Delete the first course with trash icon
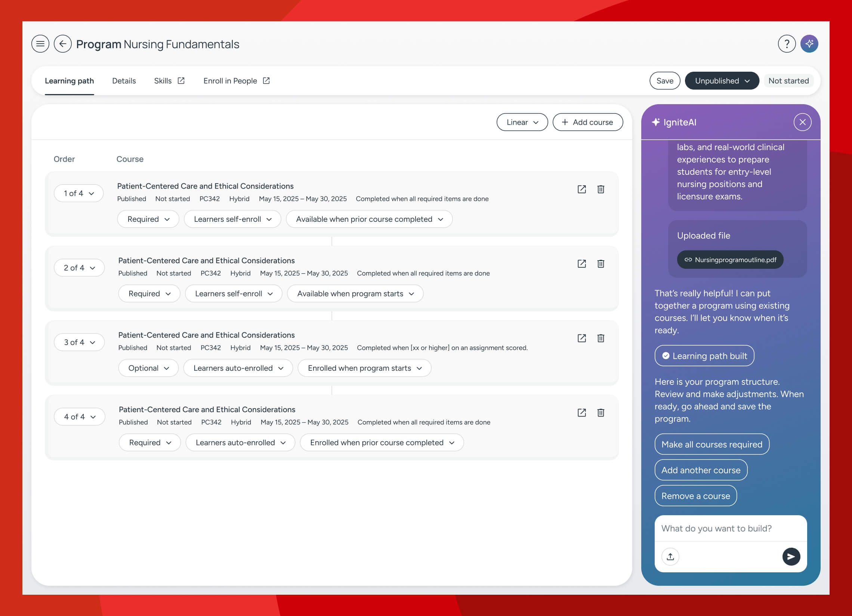This screenshot has height=616, width=852. click(601, 189)
